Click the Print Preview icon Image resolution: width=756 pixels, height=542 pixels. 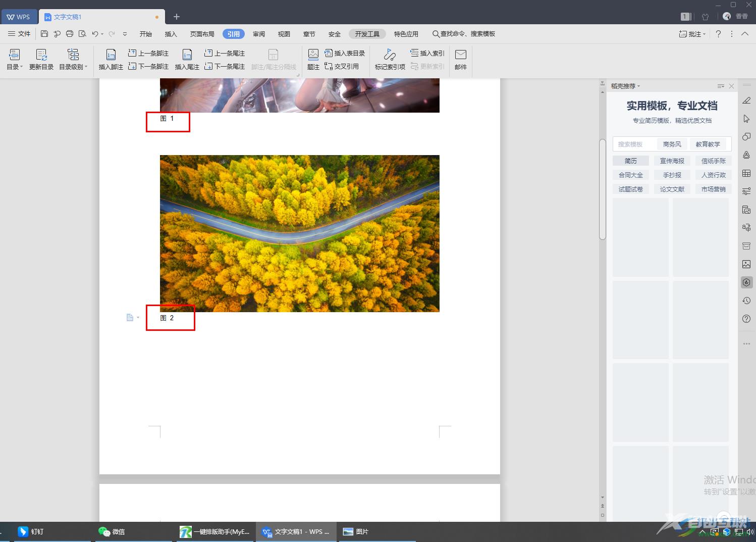click(x=82, y=34)
